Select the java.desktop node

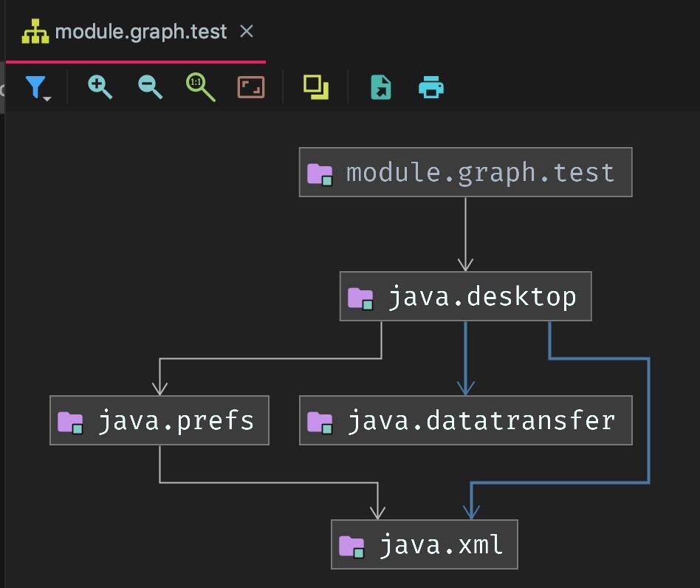[464, 296]
